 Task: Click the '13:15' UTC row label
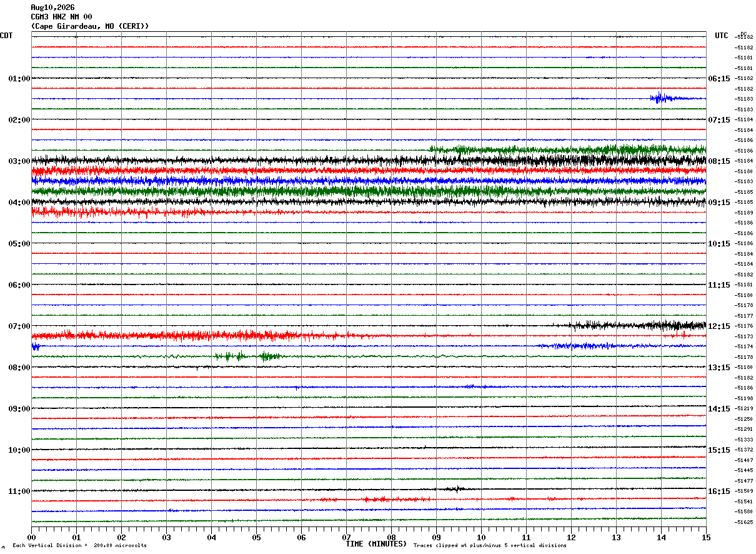click(x=719, y=368)
